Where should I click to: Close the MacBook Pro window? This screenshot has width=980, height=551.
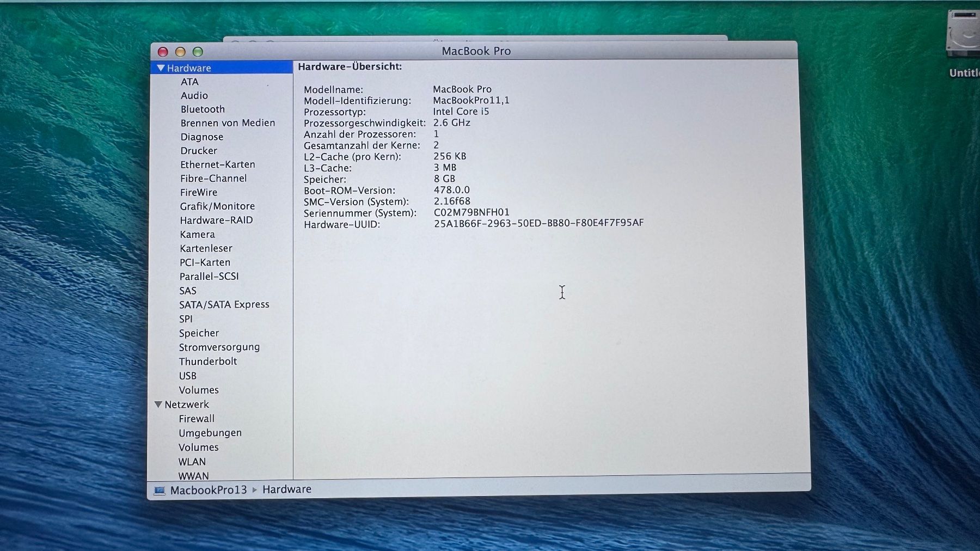(x=163, y=52)
